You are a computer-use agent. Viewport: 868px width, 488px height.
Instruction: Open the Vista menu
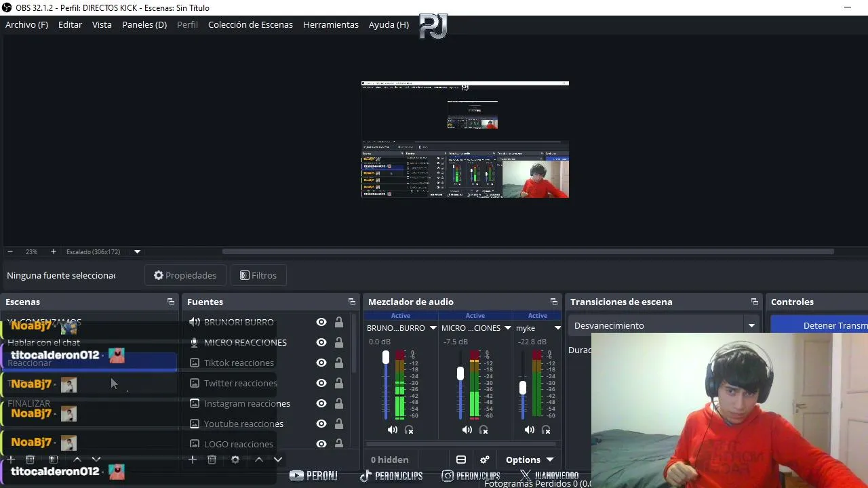click(x=102, y=24)
